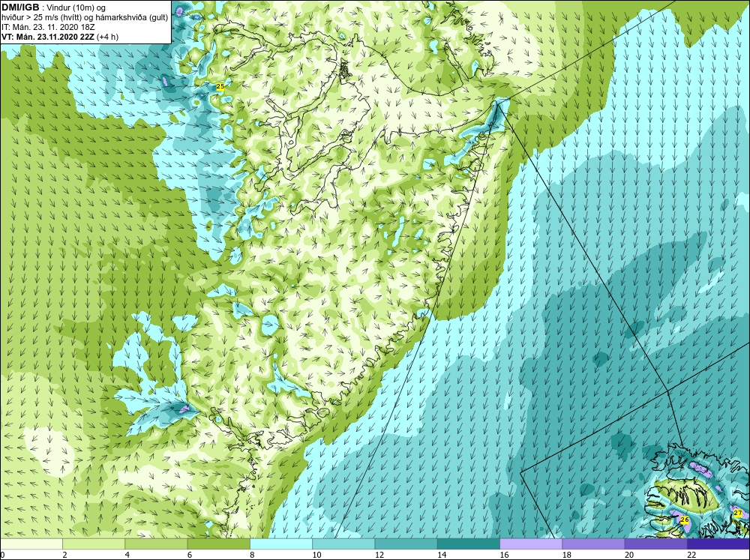This screenshot has width=750, height=560.
Task: Click the 18–20 m/s purple legend swatch
Action: tap(593, 544)
